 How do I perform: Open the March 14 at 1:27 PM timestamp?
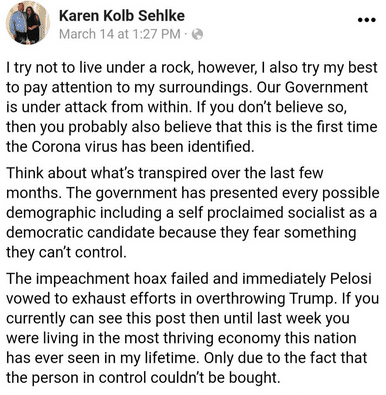(120, 34)
